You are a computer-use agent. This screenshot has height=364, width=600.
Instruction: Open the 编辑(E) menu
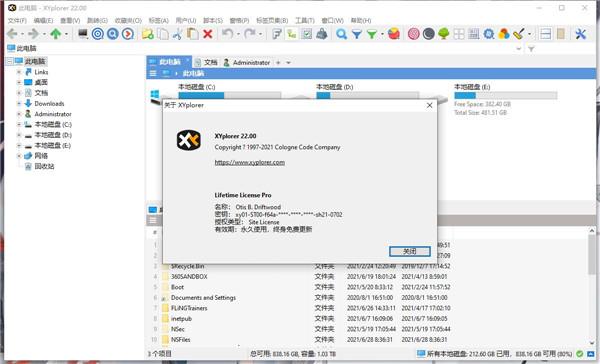click(x=43, y=20)
